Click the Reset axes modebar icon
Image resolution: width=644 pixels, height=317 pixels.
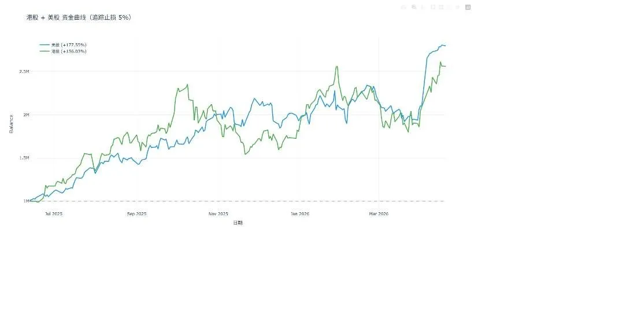coord(457,7)
